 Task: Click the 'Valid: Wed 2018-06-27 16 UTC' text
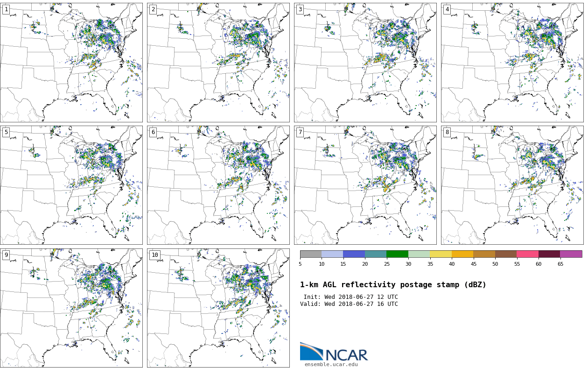pyautogui.click(x=349, y=304)
